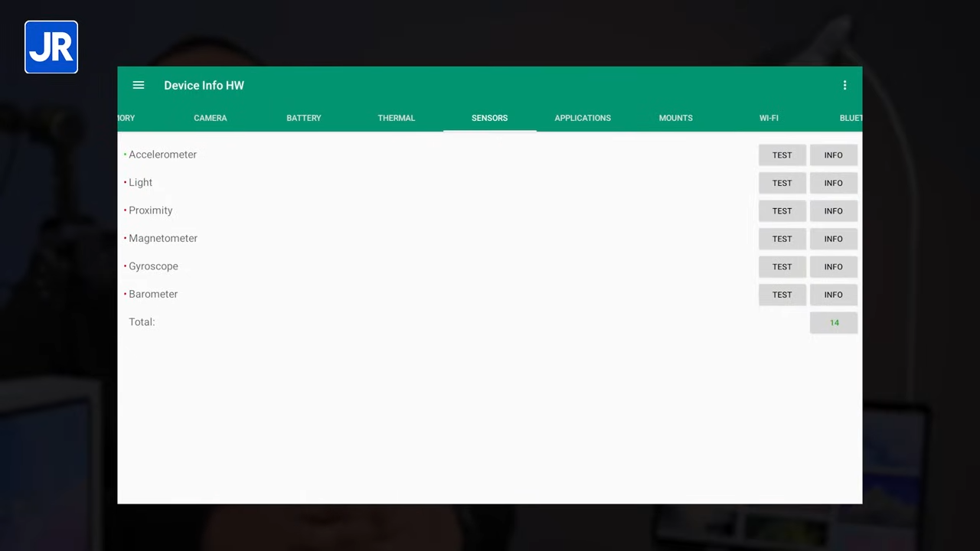Test the Magnetometer sensor
The image size is (980, 551).
[x=782, y=239]
